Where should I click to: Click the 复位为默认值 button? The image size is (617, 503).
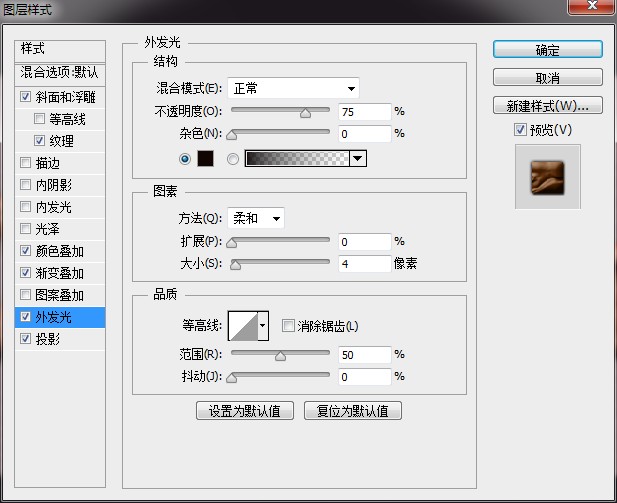click(353, 411)
